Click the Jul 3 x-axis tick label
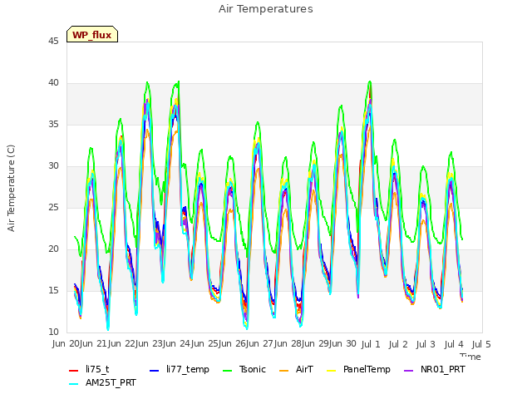532x399 pixels. point(426,344)
